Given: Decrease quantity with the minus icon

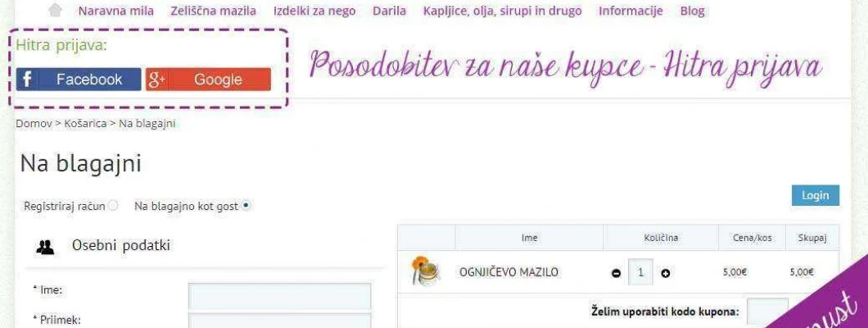Looking at the screenshot, I should (616, 272).
